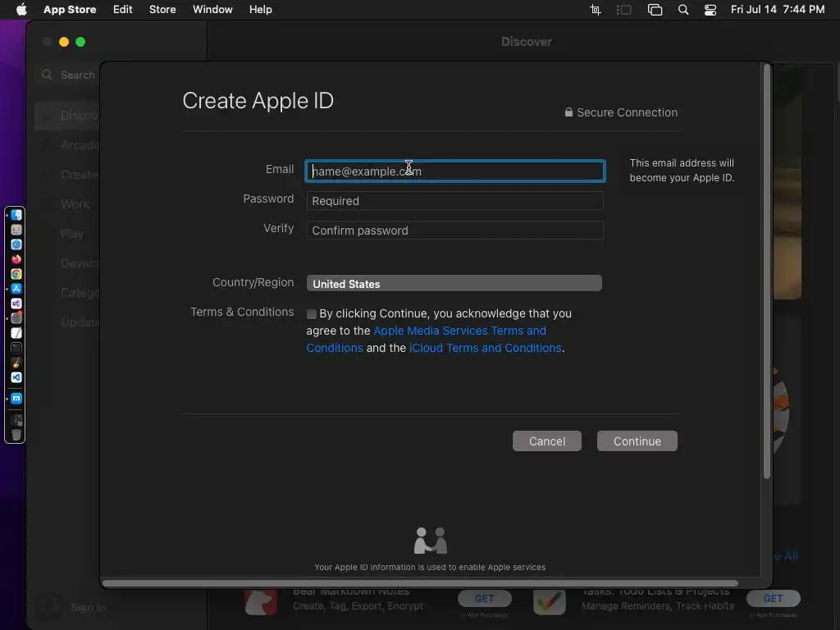This screenshot has height=630, width=840.
Task: Click the sidebar layout menu bar icon
Action: 624,10
